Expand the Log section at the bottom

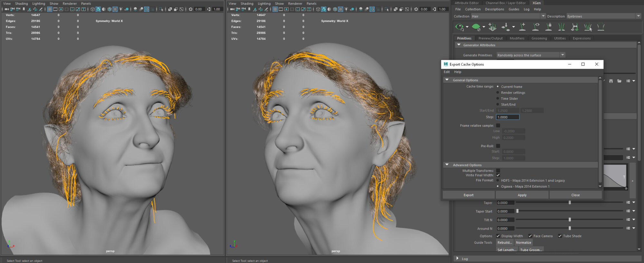pyautogui.click(x=457, y=258)
